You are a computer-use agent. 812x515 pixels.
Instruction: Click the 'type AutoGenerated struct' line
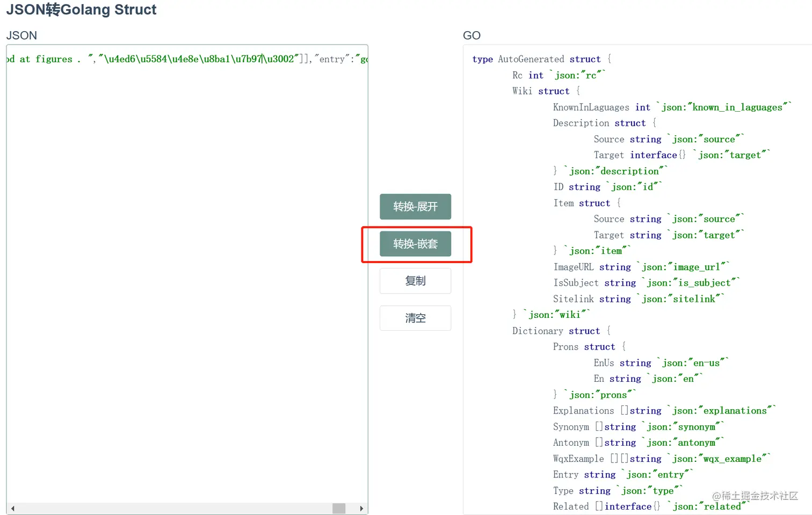point(542,59)
